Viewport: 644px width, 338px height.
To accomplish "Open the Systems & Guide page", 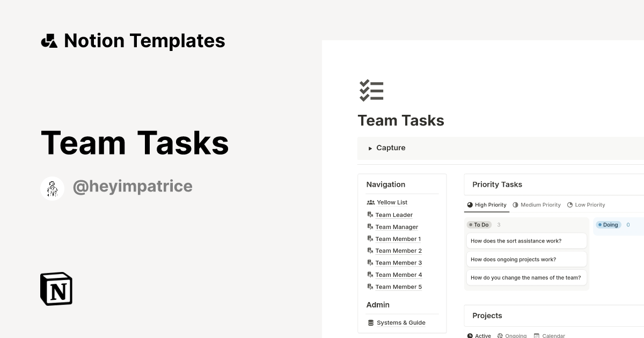I will pyautogui.click(x=400, y=322).
